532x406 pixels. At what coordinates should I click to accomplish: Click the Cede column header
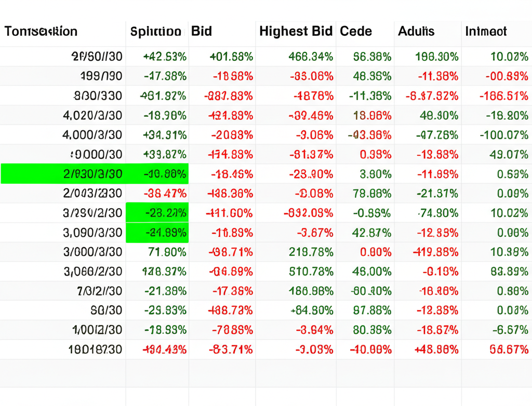point(356,31)
